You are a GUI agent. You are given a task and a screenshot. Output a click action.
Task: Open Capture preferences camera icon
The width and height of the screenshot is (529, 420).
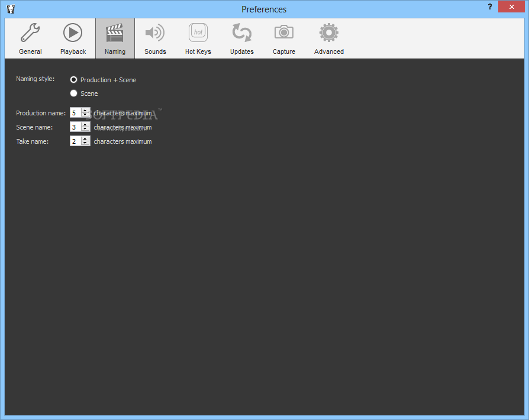point(283,32)
